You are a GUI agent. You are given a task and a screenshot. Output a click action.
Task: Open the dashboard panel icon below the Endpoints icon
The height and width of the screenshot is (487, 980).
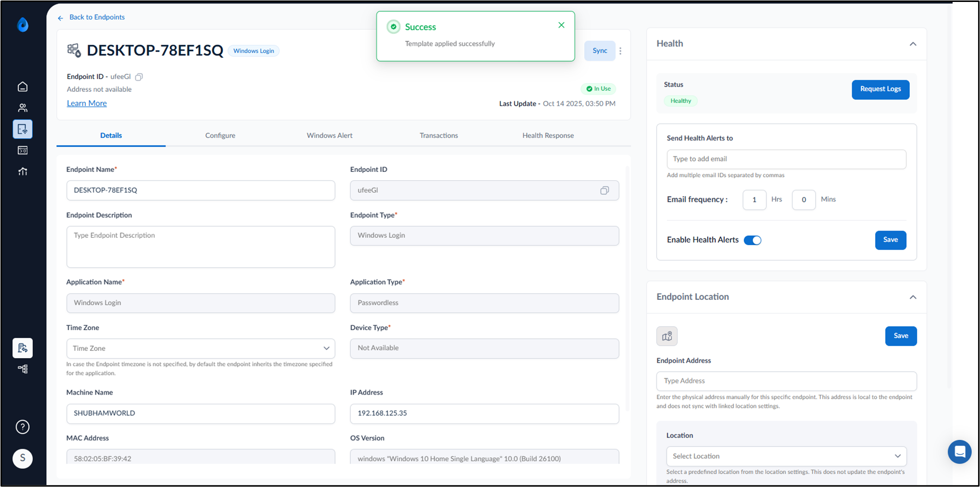click(x=22, y=150)
